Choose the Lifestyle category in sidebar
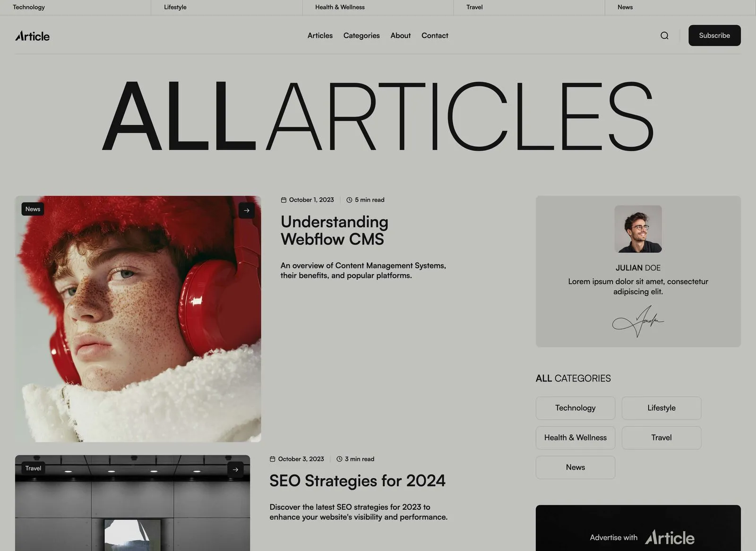Screen dimensions: 756x551 coord(661,408)
